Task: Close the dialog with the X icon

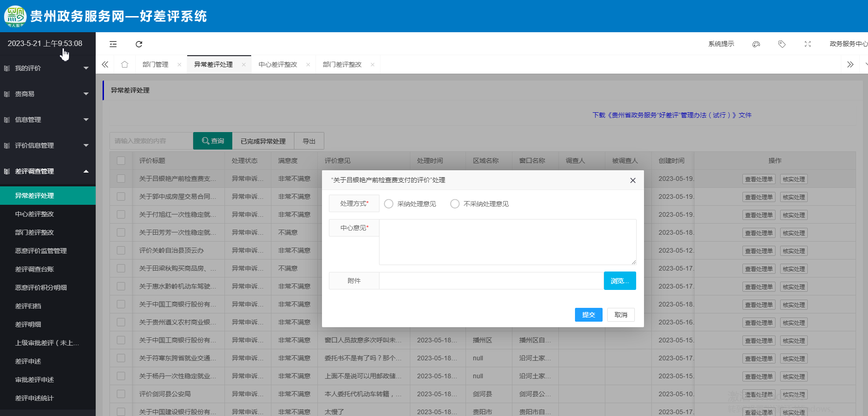Action: (x=633, y=180)
